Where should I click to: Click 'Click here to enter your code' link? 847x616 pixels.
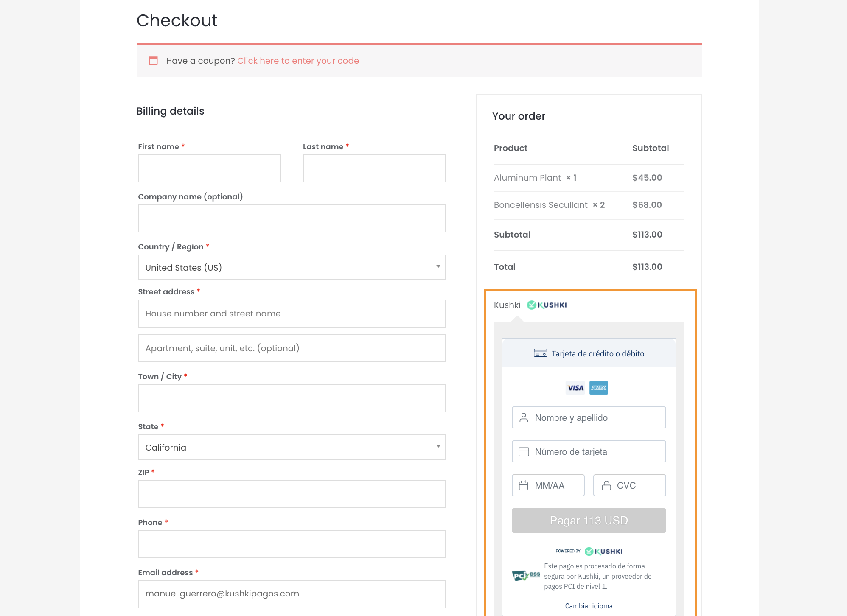click(x=298, y=61)
